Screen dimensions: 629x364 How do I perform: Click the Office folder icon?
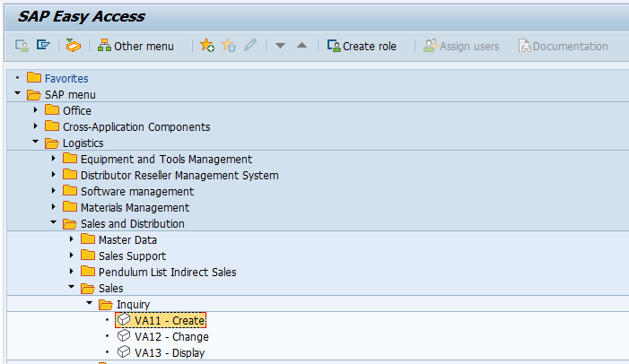[52, 109]
